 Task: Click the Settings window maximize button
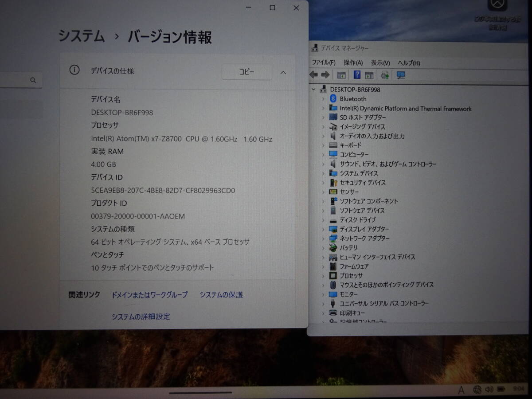(272, 8)
